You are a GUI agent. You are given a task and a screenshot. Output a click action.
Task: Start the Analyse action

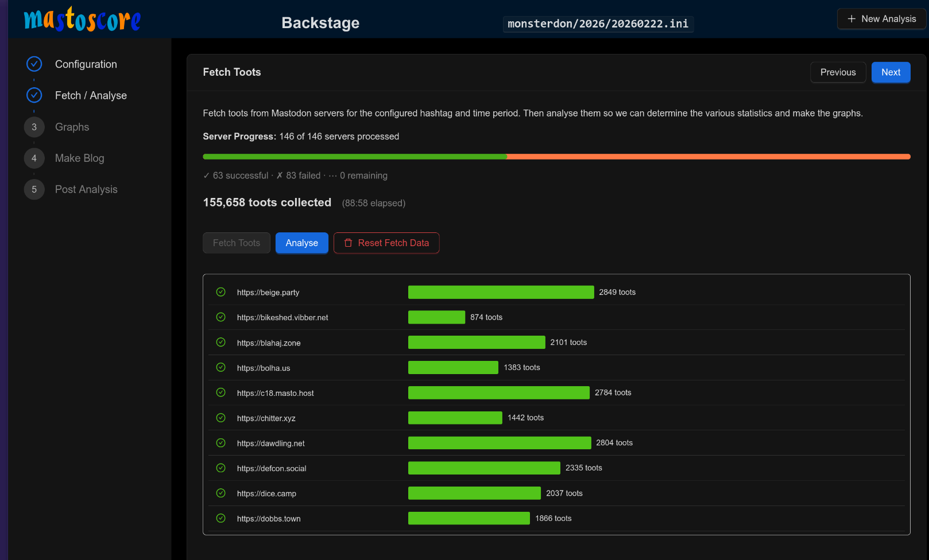pos(301,243)
